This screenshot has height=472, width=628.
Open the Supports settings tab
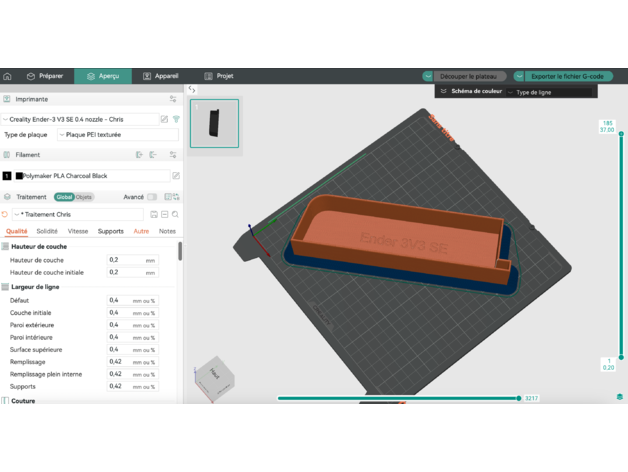pos(111,231)
